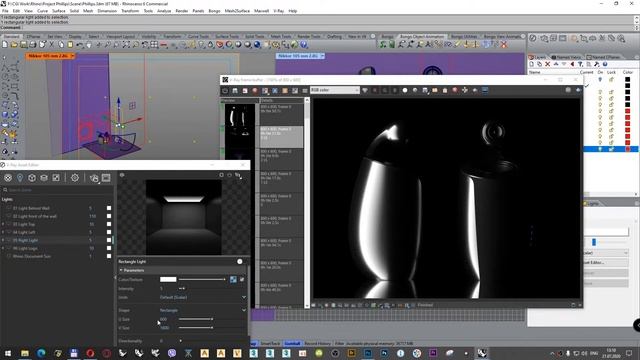Click white circle channel icon in frame buffer
The image size is (640, 360).
[x=405, y=90]
